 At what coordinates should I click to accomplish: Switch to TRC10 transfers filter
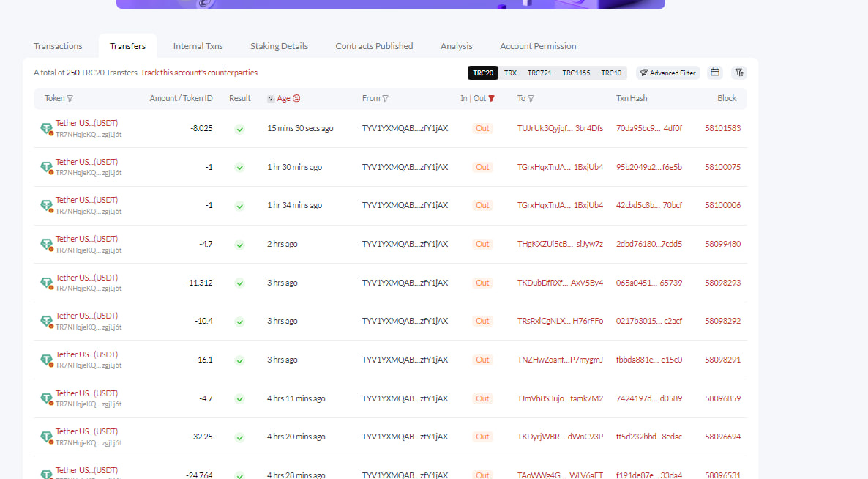click(611, 73)
